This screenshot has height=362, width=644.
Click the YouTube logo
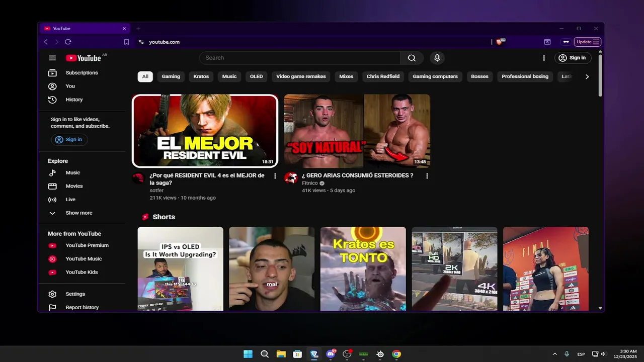coord(83,58)
